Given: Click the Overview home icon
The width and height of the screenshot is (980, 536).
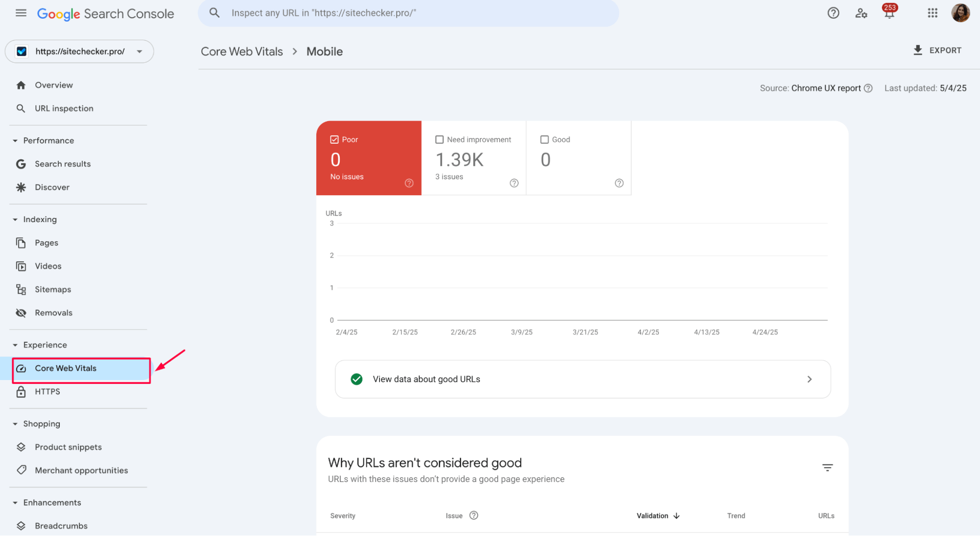Looking at the screenshot, I should pyautogui.click(x=21, y=85).
